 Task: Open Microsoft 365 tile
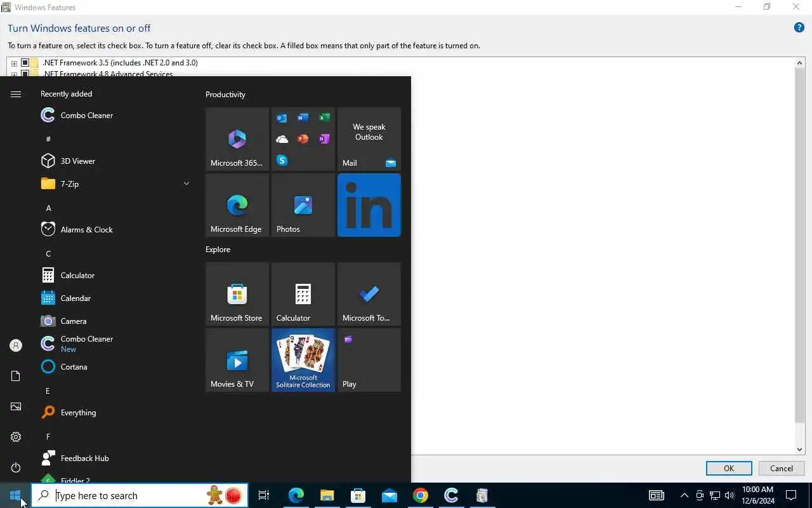tap(237, 139)
